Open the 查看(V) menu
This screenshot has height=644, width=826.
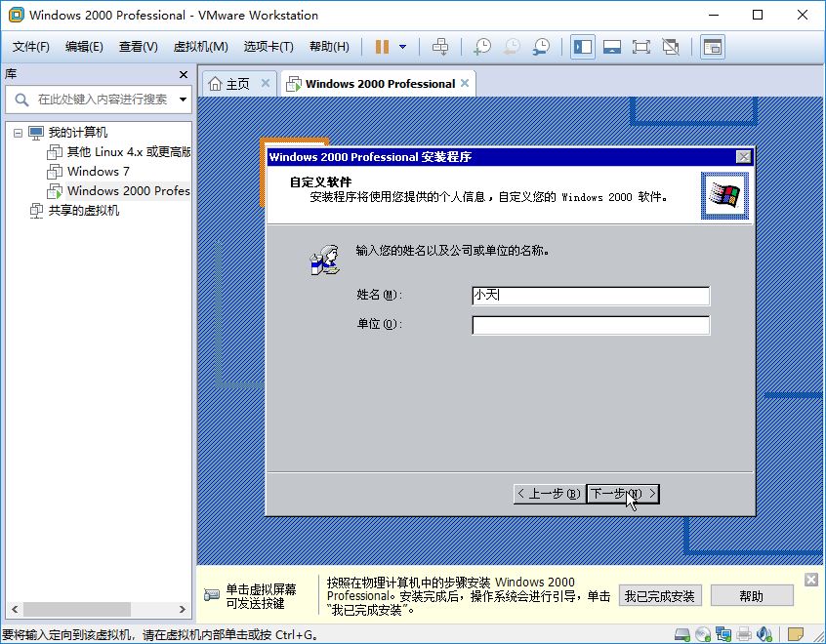coord(138,47)
